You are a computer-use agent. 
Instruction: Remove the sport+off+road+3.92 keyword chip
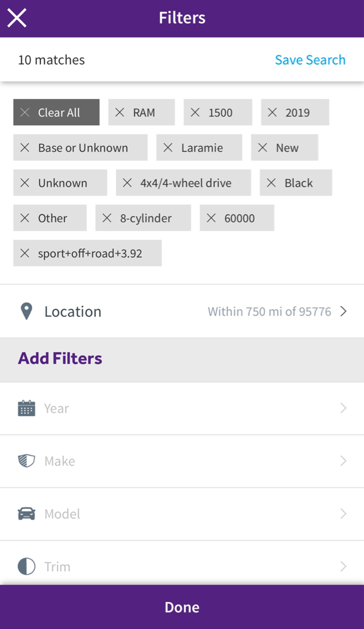point(87,254)
